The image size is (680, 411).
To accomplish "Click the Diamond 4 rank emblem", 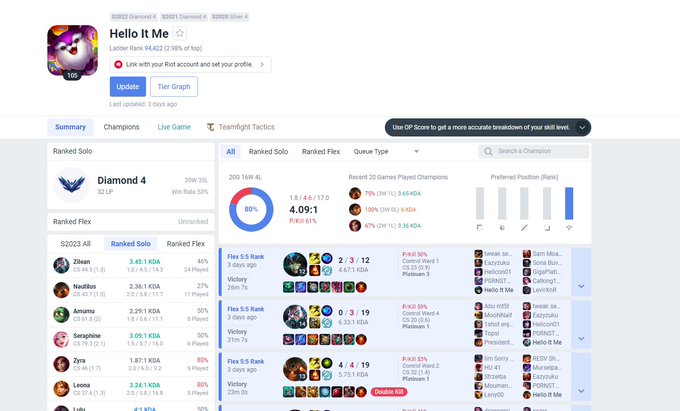I will tap(72, 185).
